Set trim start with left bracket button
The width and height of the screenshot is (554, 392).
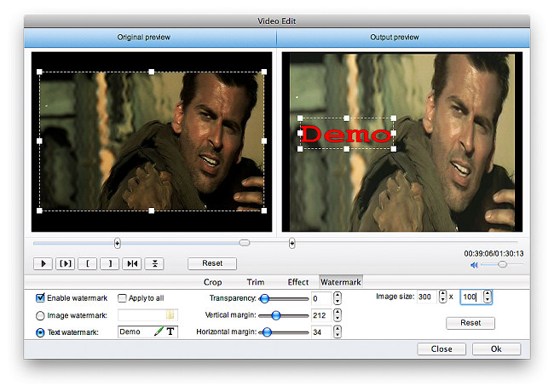tap(87, 264)
